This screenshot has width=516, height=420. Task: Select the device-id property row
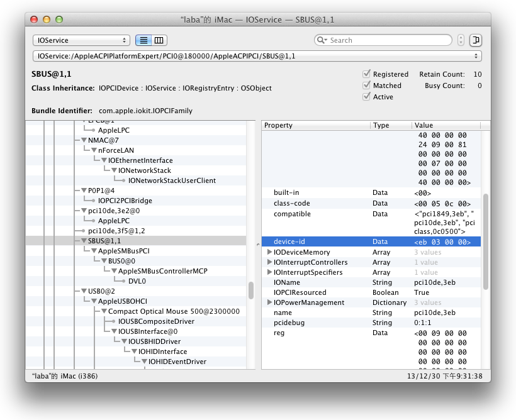coord(371,241)
